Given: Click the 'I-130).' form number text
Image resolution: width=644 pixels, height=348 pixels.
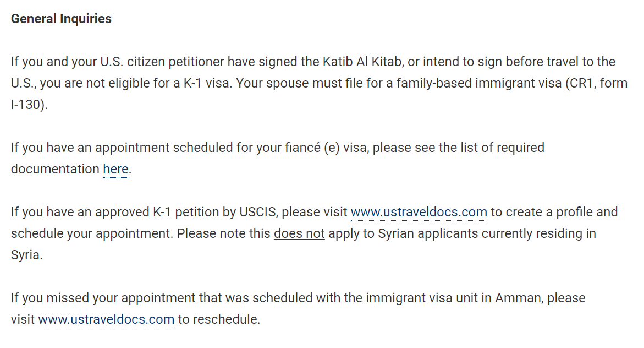Looking at the screenshot, I should tap(30, 105).
